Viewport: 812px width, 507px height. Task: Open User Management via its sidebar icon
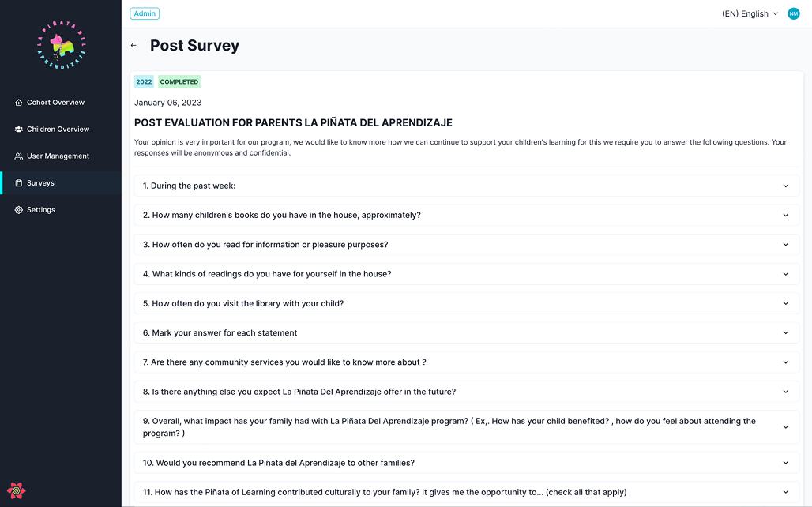tap(17, 156)
